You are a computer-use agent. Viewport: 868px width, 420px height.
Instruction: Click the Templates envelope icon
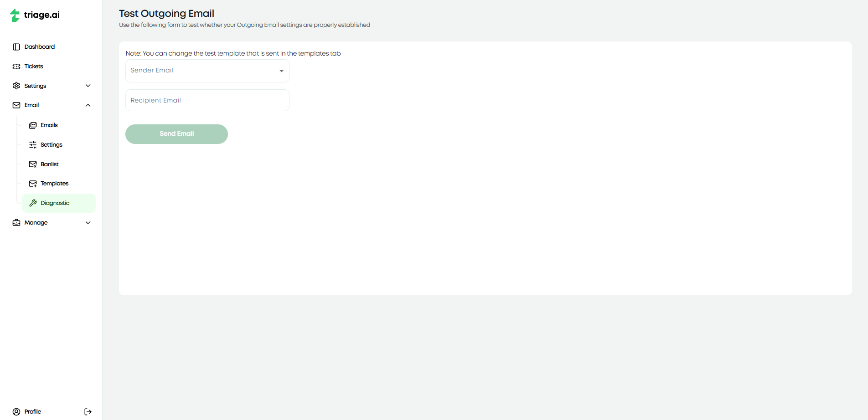[33, 183]
